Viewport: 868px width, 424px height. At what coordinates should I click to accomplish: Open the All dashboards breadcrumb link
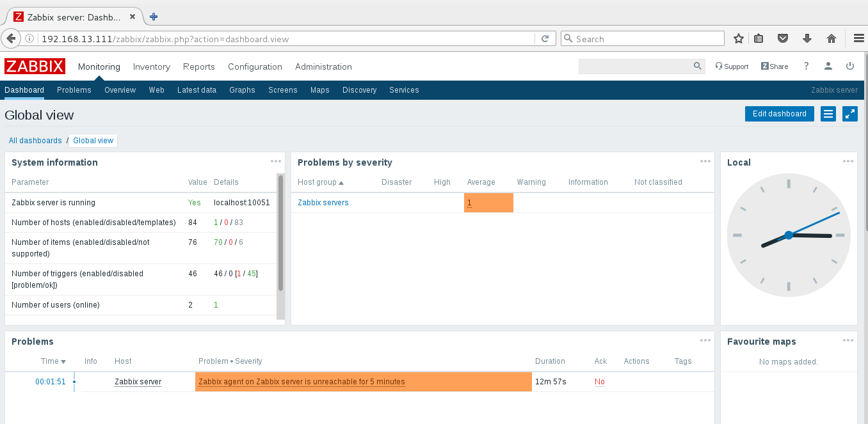pos(35,141)
